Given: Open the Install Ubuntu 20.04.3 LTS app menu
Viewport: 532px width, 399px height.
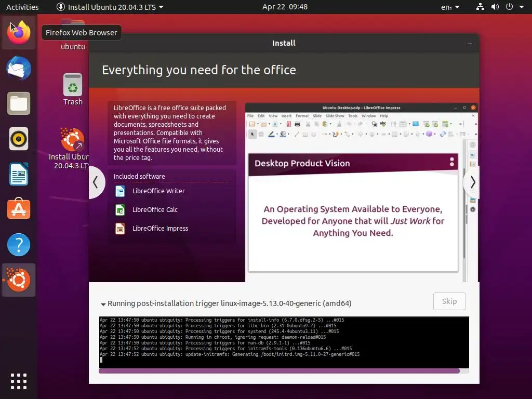Looking at the screenshot, I should [x=110, y=7].
